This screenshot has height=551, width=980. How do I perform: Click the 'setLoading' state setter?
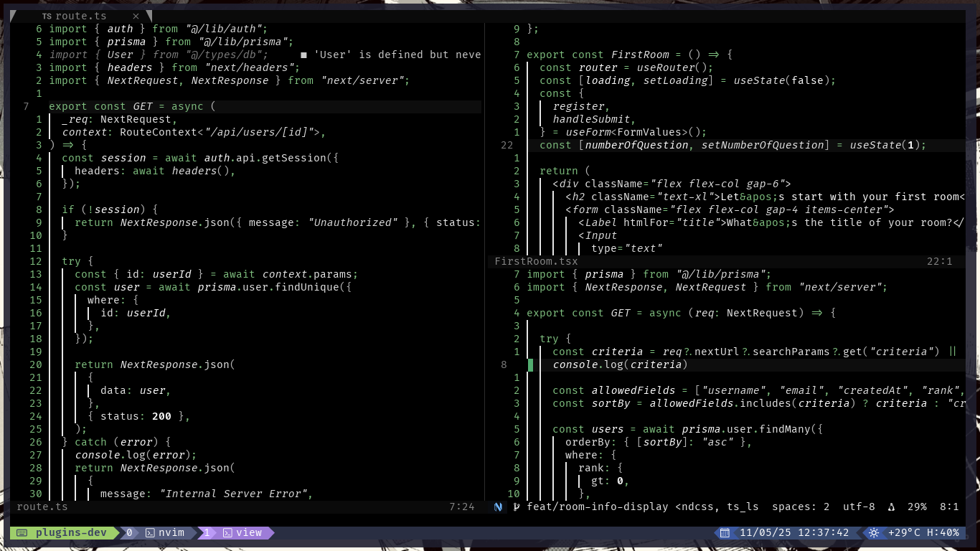point(675,80)
